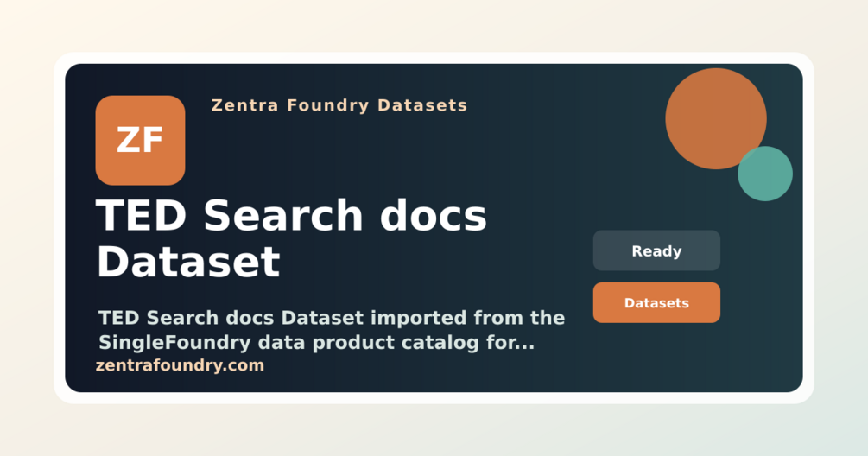Open the Datasets button

pos(656,303)
